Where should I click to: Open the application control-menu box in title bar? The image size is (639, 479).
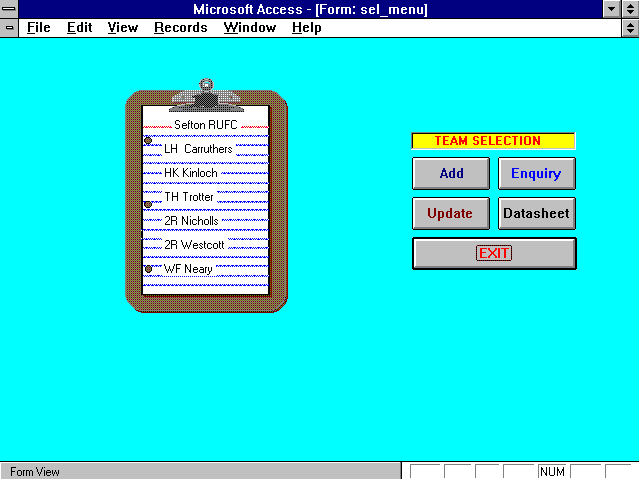(x=10, y=9)
